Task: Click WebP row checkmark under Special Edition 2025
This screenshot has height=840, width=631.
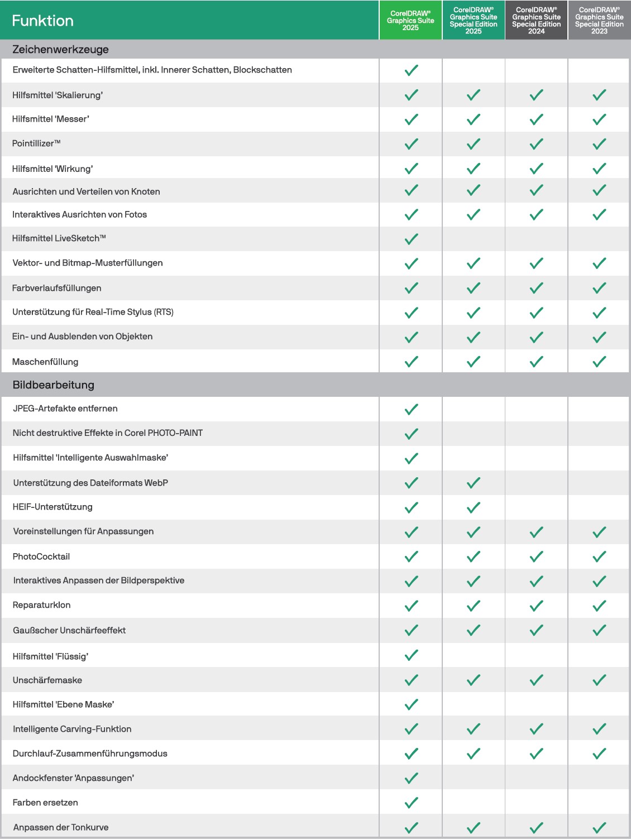Action: tap(474, 483)
